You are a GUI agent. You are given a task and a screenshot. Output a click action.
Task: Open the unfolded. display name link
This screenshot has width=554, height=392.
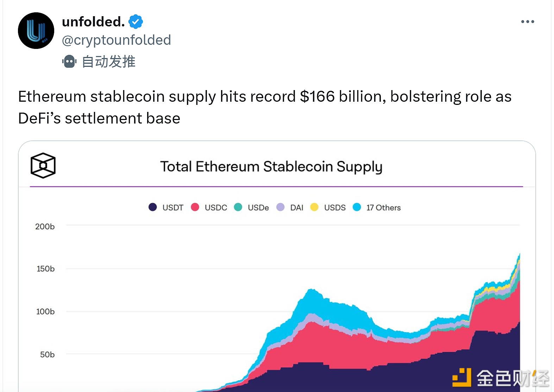pos(93,22)
